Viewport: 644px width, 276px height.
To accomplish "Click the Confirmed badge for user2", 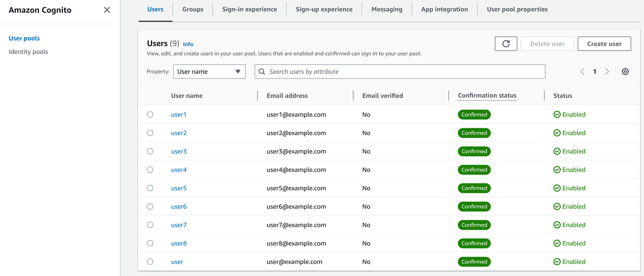I will pos(474,133).
